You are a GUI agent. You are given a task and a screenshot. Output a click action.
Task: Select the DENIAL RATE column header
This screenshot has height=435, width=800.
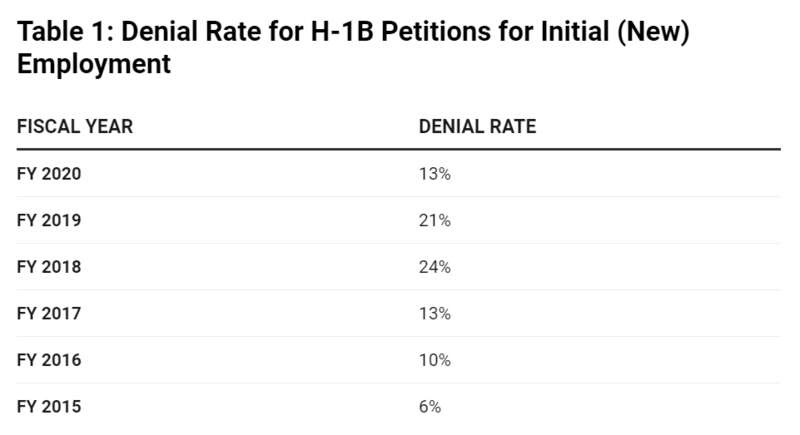coord(478,126)
